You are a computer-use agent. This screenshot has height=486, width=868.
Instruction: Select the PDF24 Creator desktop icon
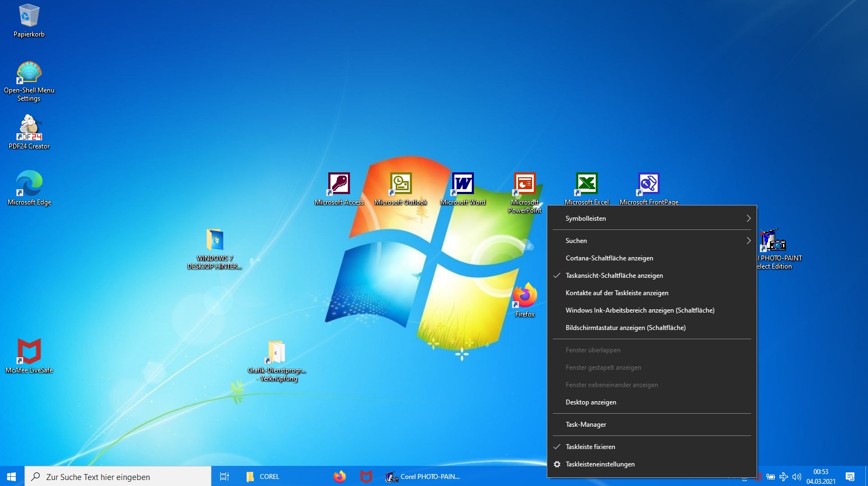coord(29,132)
